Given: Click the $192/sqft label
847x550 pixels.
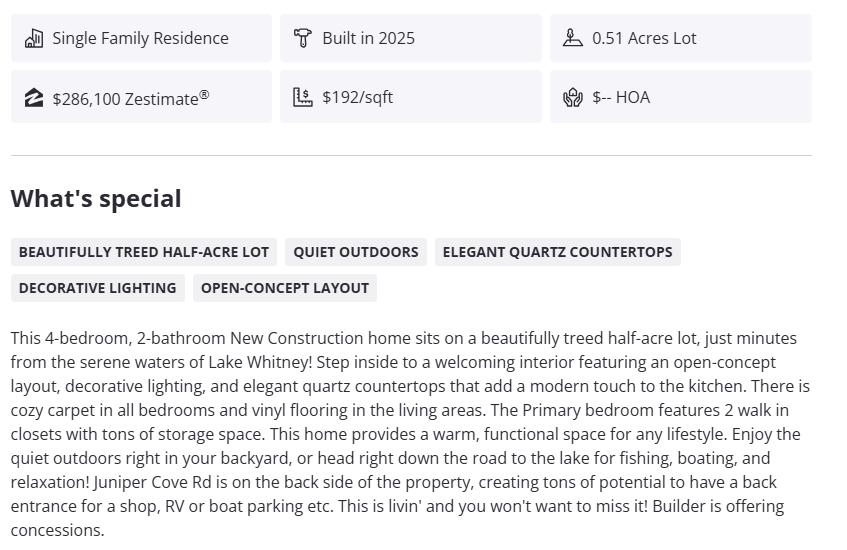Looking at the screenshot, I should [x=357, y=97].
